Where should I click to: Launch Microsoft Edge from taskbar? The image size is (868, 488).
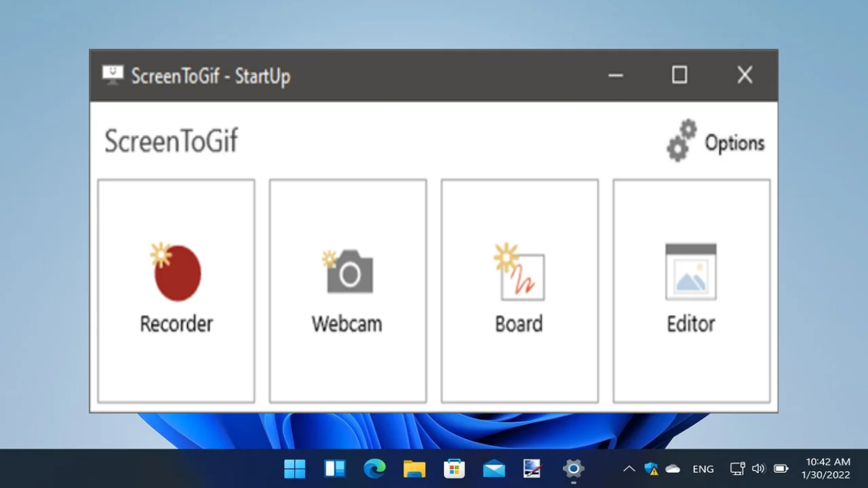374,468
